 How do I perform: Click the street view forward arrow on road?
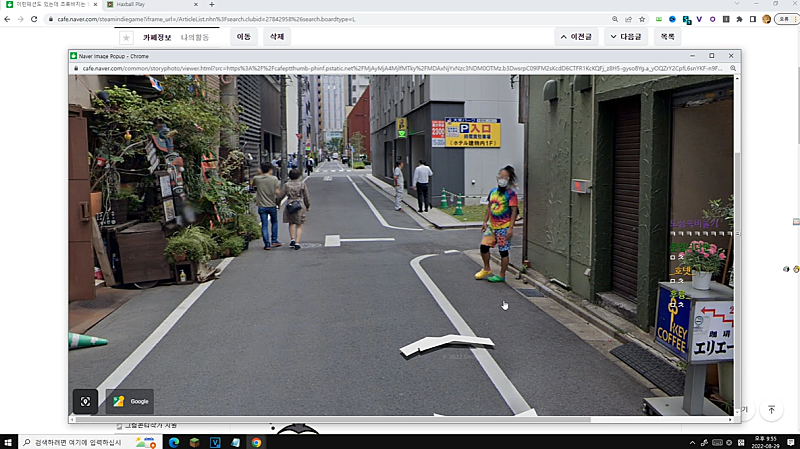(x=446, y=345)
